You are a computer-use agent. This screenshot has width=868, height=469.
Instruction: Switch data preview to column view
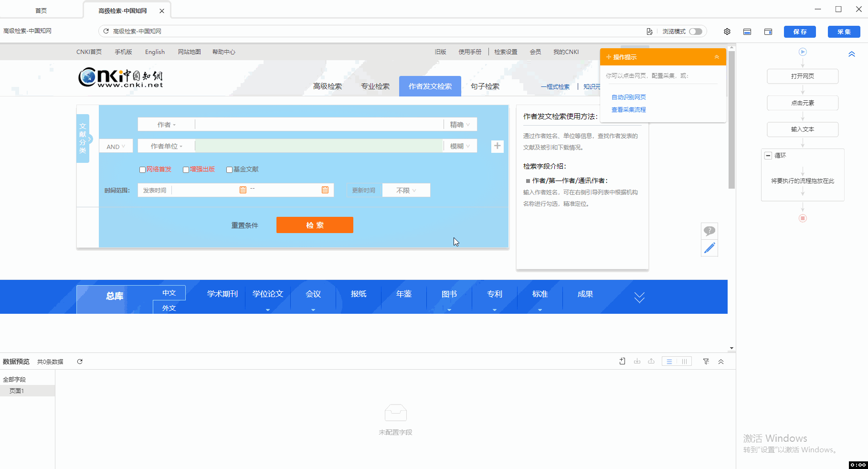coord(684,362)
